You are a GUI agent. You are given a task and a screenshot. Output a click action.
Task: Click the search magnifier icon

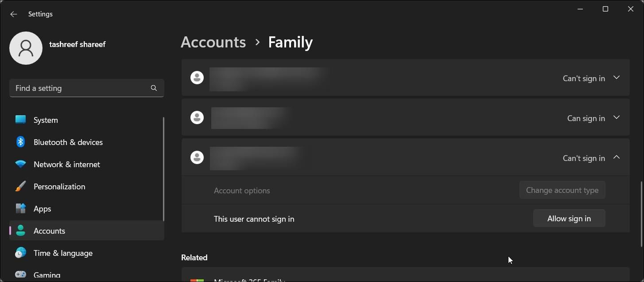(154, 88)
